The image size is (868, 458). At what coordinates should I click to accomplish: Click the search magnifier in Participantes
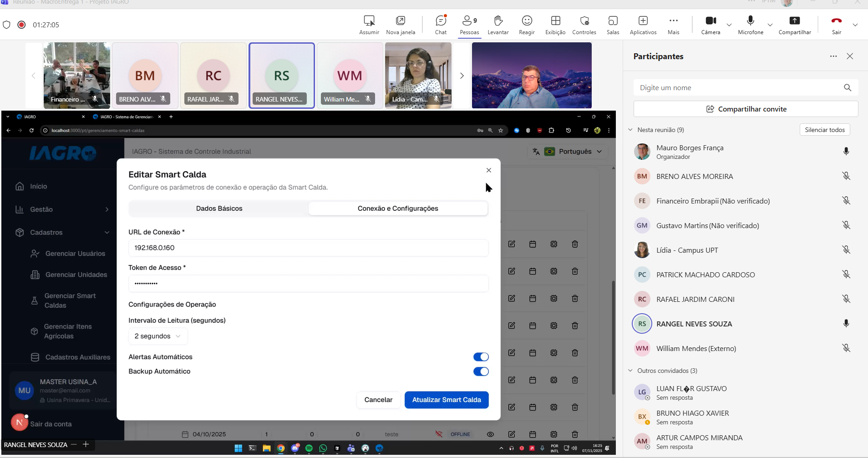click(847, 87)
